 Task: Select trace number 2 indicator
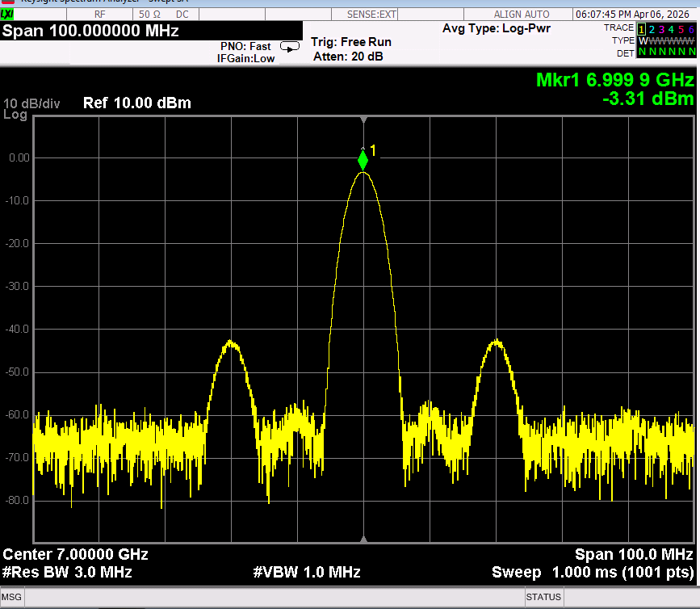coord(652,29)
